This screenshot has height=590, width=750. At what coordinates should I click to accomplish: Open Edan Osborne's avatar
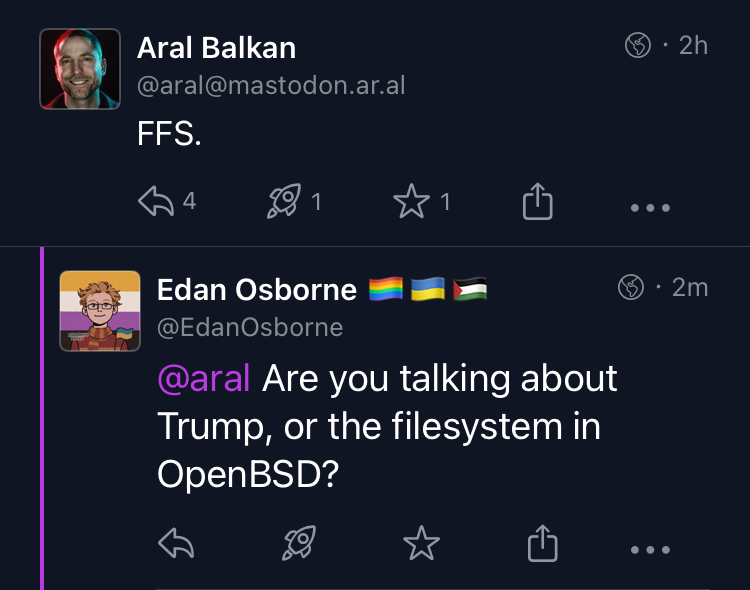click(99, 310)
